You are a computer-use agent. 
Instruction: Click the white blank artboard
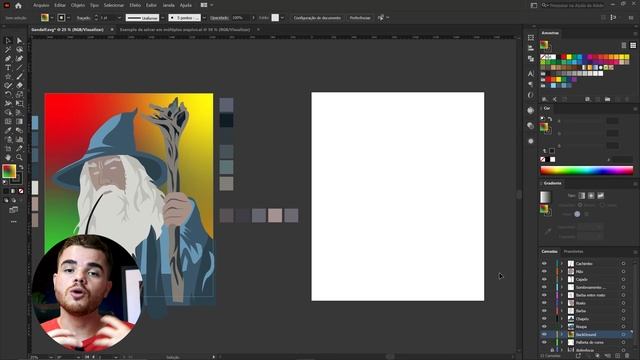(x=398, y=196)
